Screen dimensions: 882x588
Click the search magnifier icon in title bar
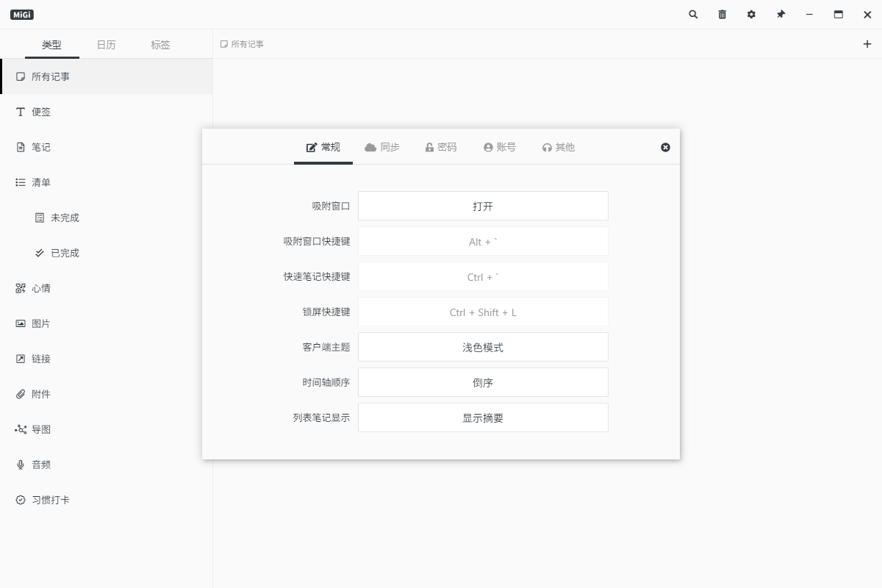[693, 15]
